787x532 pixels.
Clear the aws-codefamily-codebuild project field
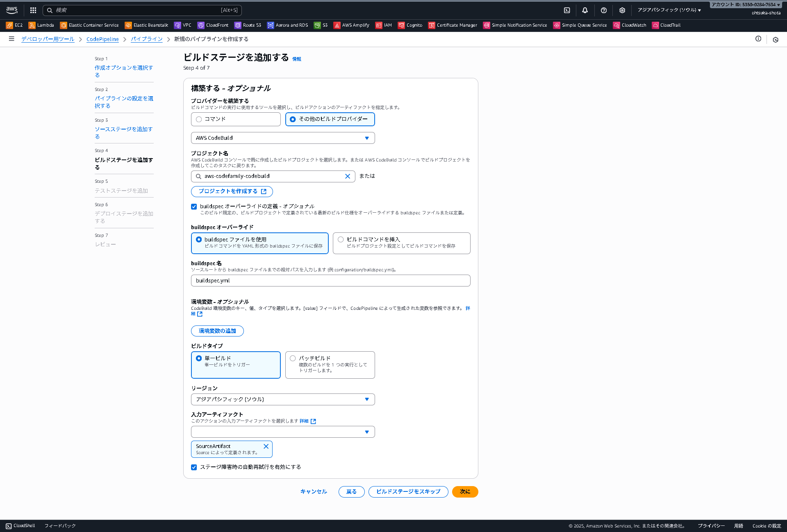coord(348,176)
